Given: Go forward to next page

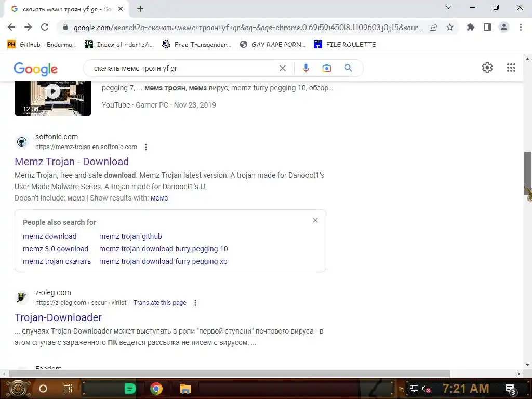Looking at the screenshot, I should coord(28,27).
